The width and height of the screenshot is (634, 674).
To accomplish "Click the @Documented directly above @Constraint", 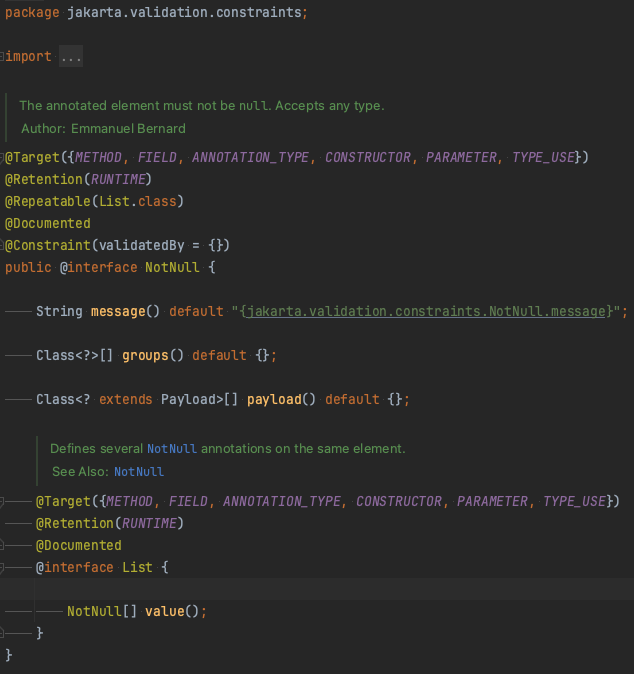I will (x=48, y=224).
